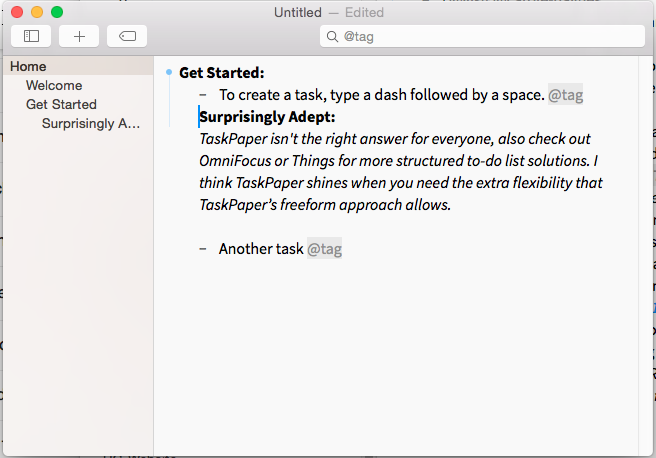Click the Get Started: project heading
Screen dimensions: 656x458
tap(222, 73)
